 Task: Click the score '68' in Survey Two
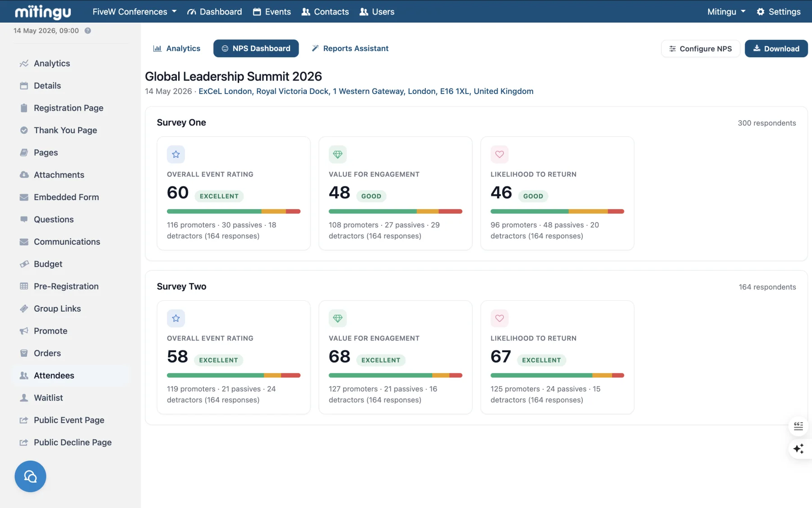[x=339, y=357]
